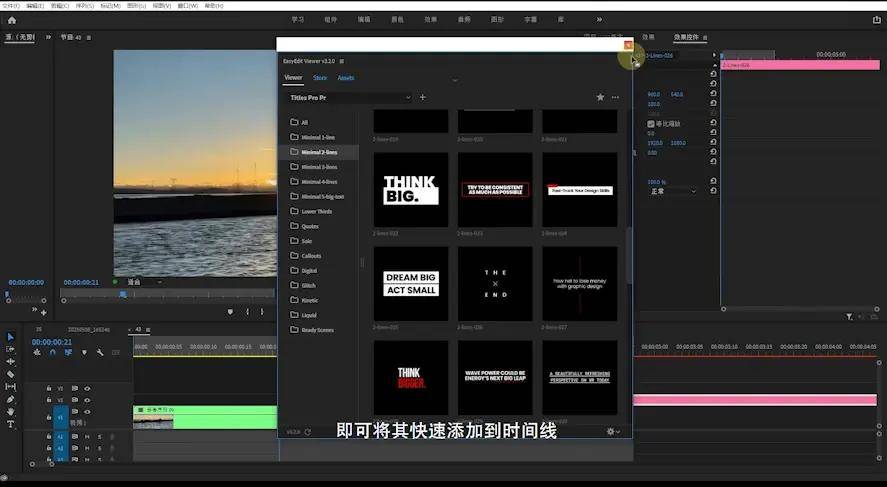Click the nest sequence toggle icon

pyautogui.click(x=37, y=352)
